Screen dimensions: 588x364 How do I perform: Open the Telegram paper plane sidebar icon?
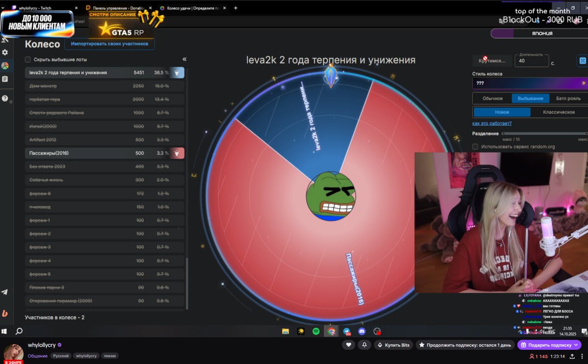pyautogui.click(x=5, y=292)
